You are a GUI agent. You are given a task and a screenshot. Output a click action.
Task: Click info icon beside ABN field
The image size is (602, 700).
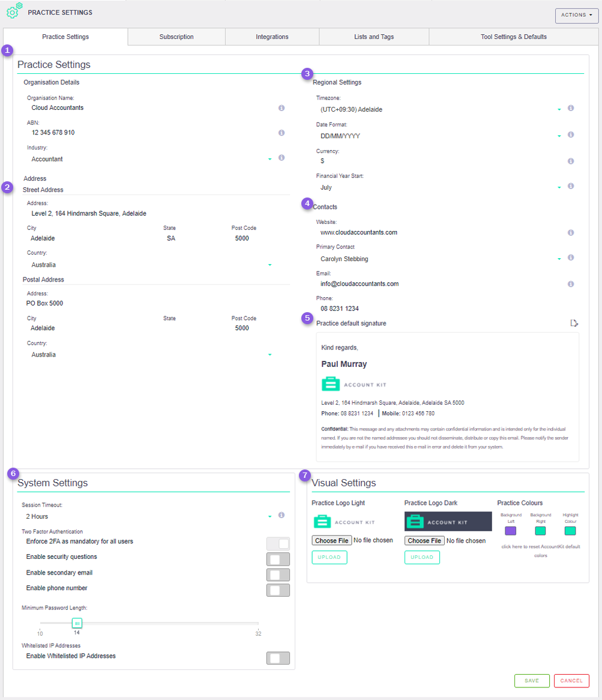[x=281, y=133]
